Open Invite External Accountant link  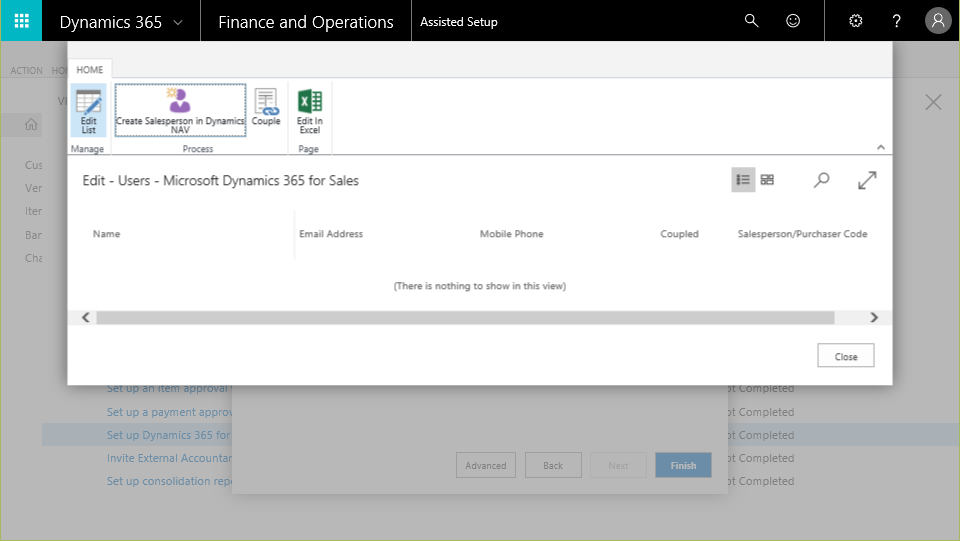click(x=169, y=458)
